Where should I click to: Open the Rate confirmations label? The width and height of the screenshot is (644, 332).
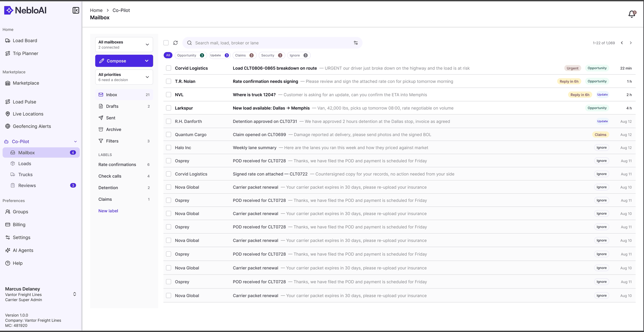[124, 165]
